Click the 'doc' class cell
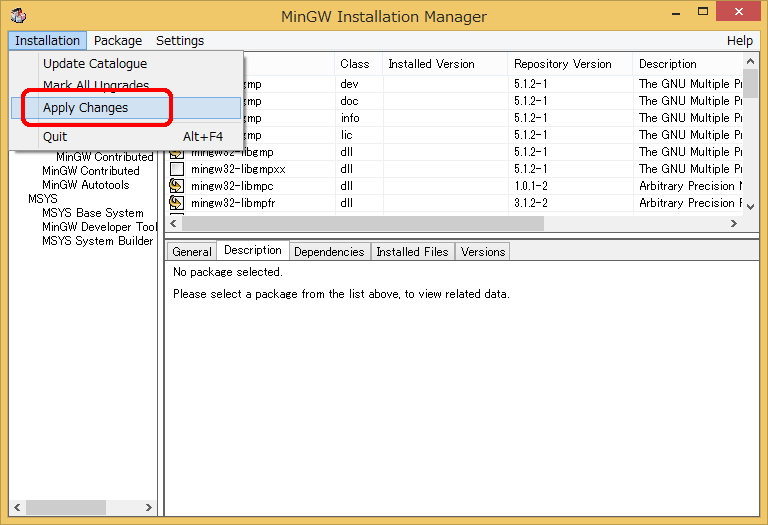 pyautogui.click(x=349, y=101)
